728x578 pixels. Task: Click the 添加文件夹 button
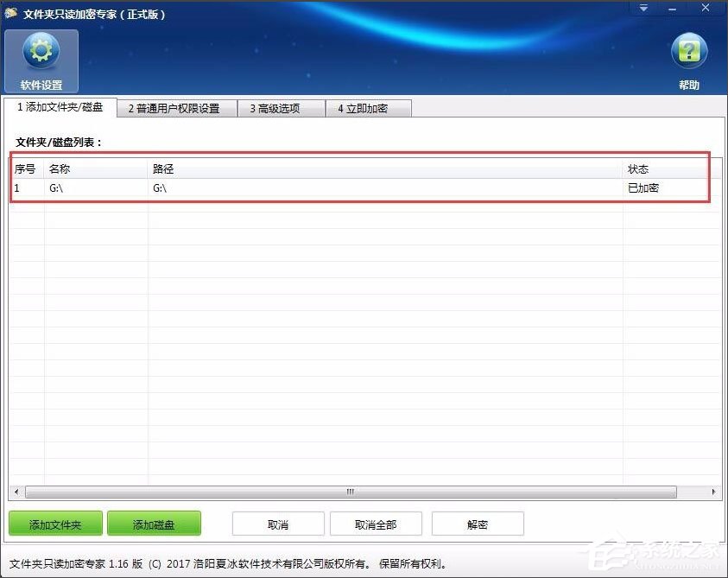click(x=54, y=524)
